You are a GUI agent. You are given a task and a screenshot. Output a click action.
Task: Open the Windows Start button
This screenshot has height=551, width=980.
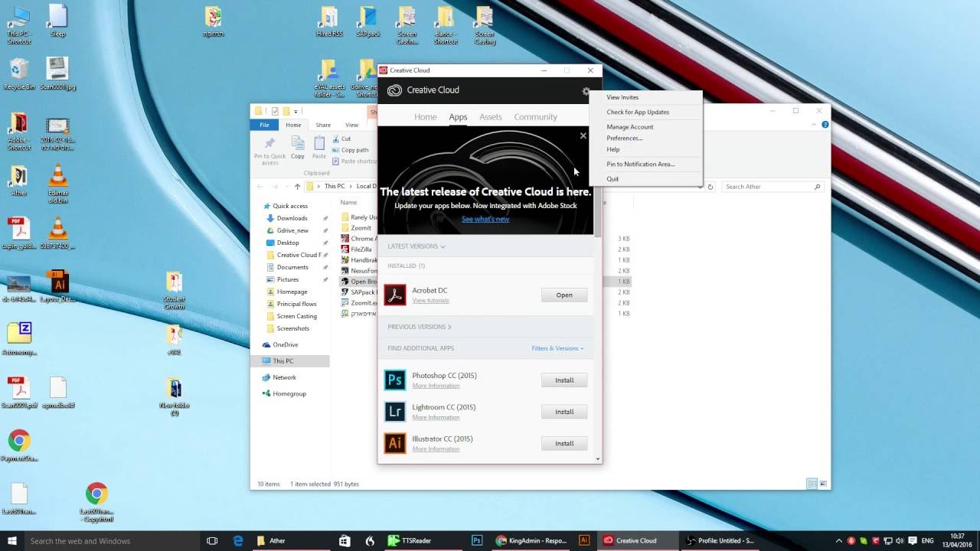coord(11,540)
